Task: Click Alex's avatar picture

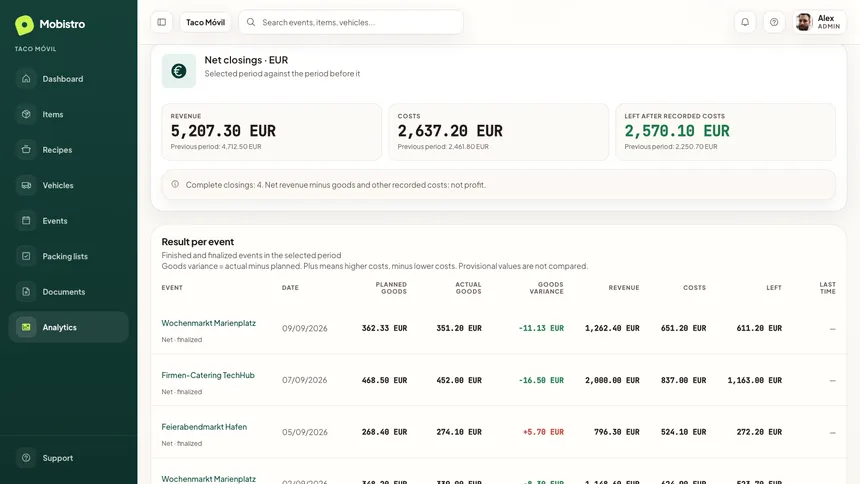Action: pyautogui.click(x=804, y=22)
